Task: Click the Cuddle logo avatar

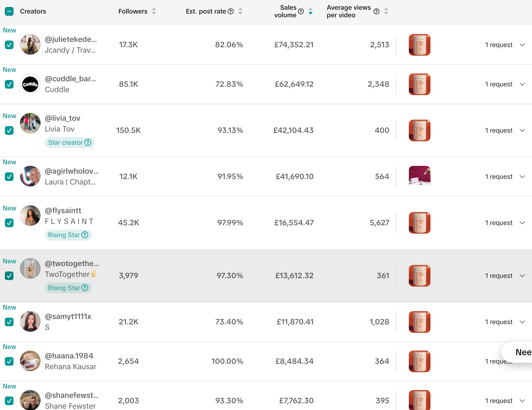Action: coord(30,84)
